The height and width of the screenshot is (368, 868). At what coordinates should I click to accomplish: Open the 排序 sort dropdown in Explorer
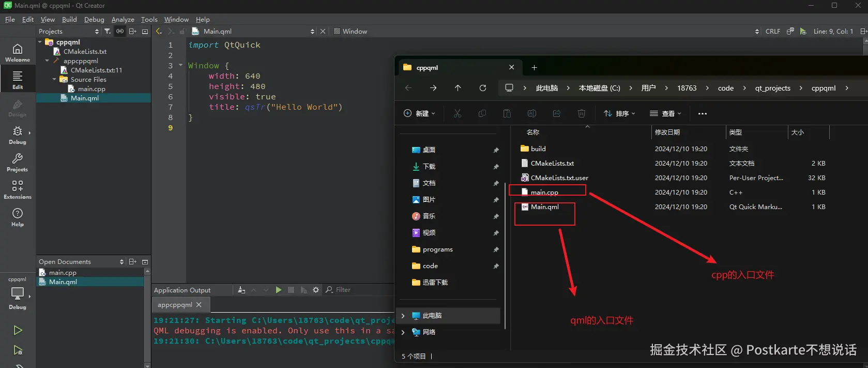619,113
